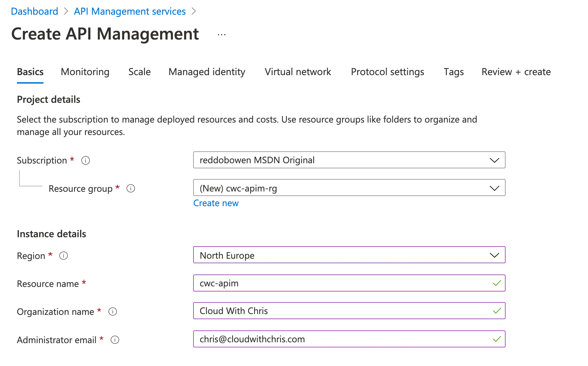Switch to the Monitoring tab
The height and width of the screenshot is (366, 588).
click(85, 72)
